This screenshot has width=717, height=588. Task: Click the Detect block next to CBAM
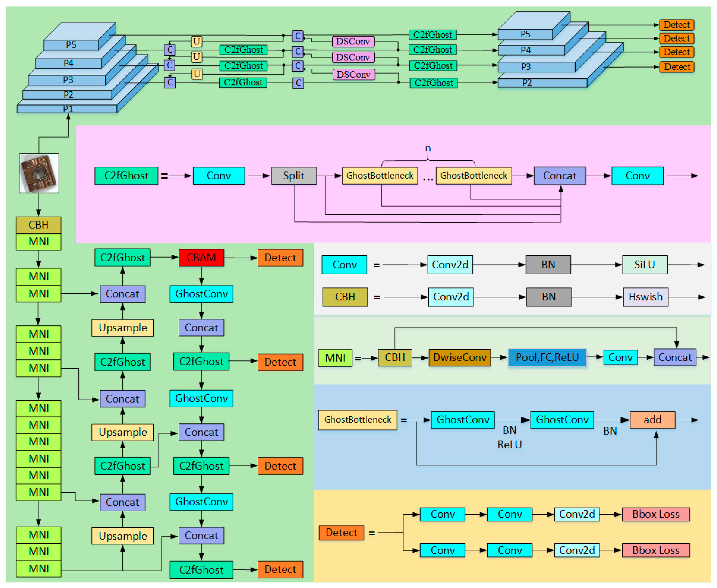pyautogui.click(x=280, y=258)
